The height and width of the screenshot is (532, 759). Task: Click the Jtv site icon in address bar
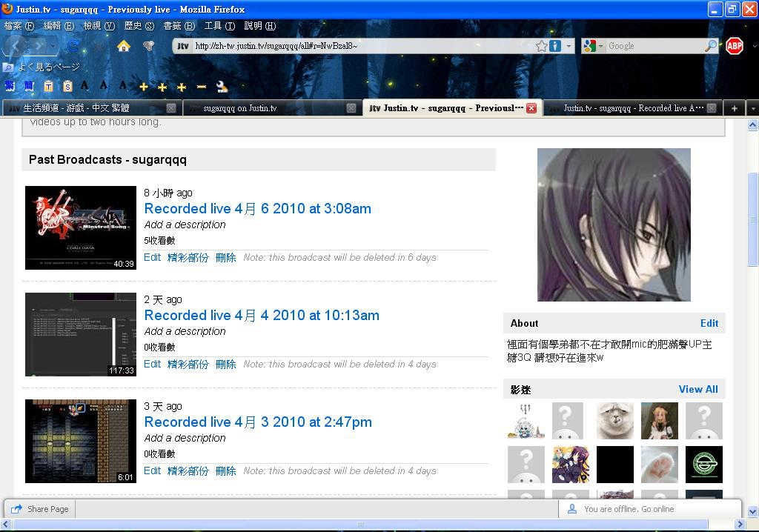[x=182, y=46]
